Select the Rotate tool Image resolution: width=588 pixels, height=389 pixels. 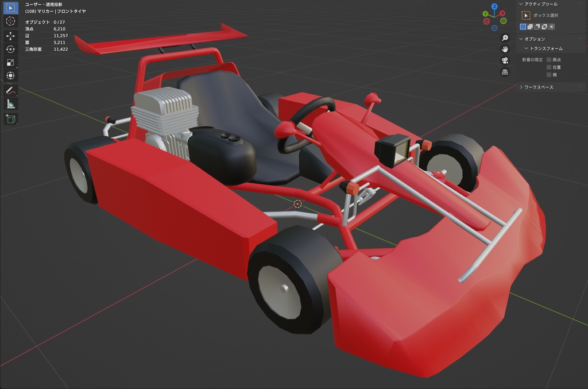click(10, 49)
